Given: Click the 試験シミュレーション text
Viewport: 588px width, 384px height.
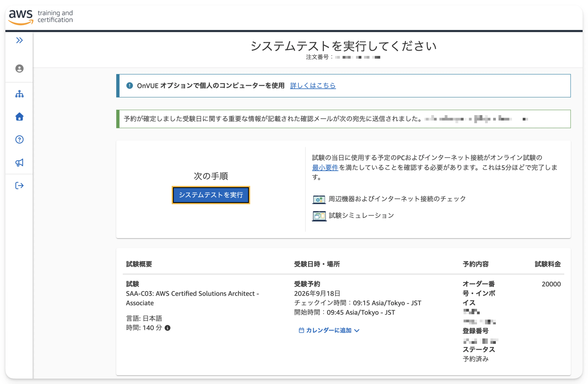Looking at the screenshot, I should point(361,216).
